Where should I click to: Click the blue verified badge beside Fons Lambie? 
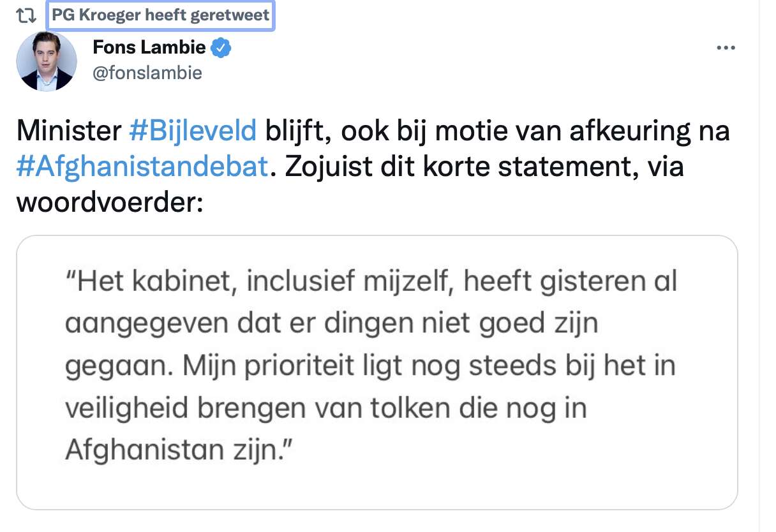[221, 48]
